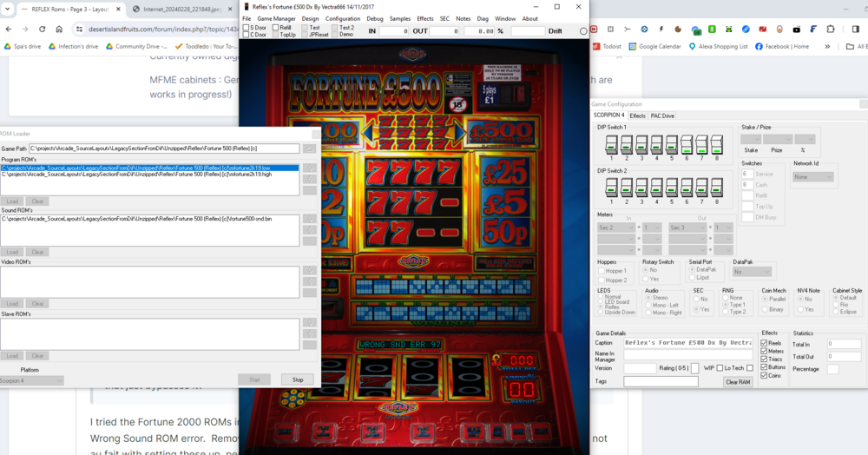Click the Tags input field

click(x=661, y=381)
